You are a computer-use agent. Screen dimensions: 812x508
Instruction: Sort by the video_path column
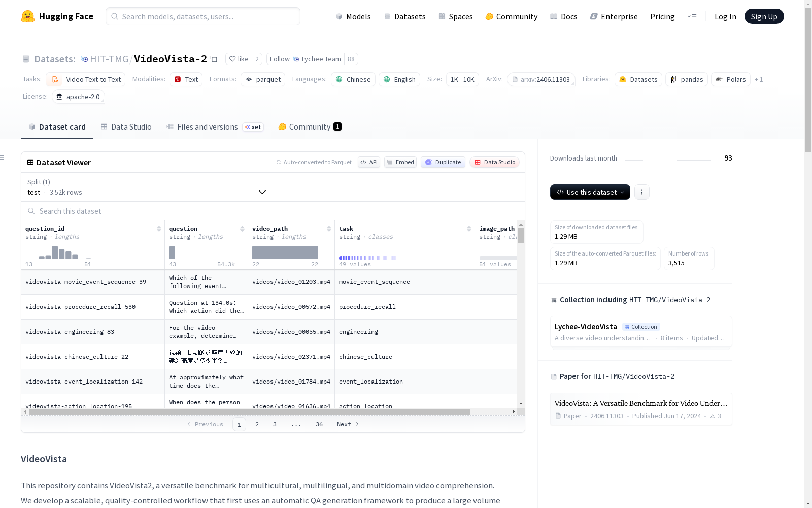point(329,229)
